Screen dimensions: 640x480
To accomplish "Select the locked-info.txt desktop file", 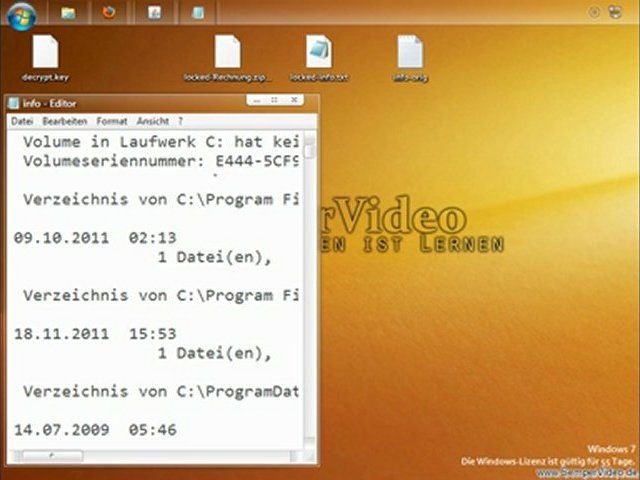I will (319, 56).
